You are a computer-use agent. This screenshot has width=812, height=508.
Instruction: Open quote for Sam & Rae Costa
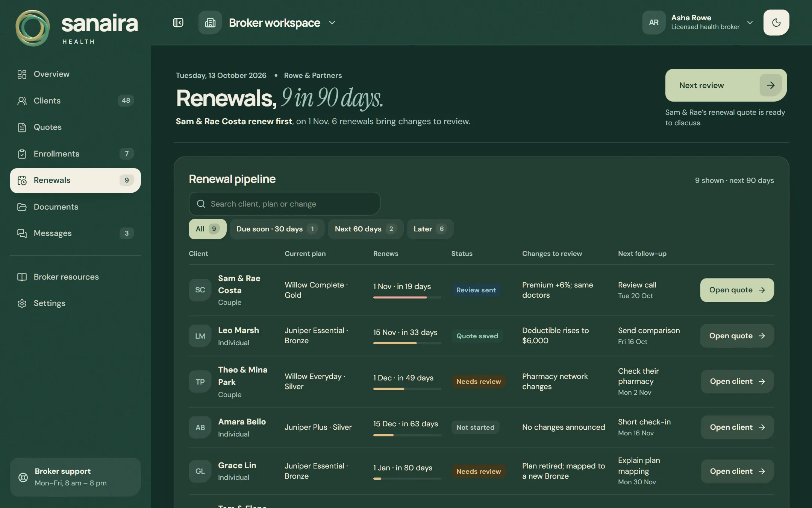tap(737, 290)
